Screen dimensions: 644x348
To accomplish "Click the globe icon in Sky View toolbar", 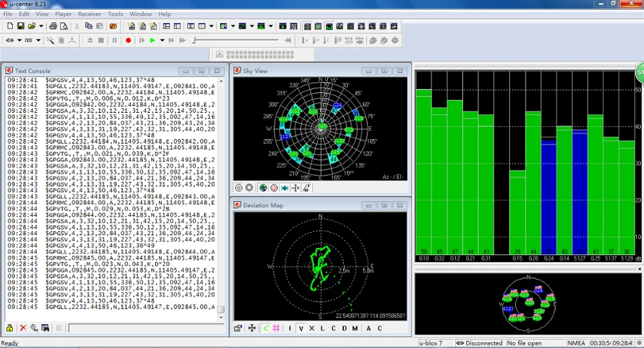I will (263, 188).
